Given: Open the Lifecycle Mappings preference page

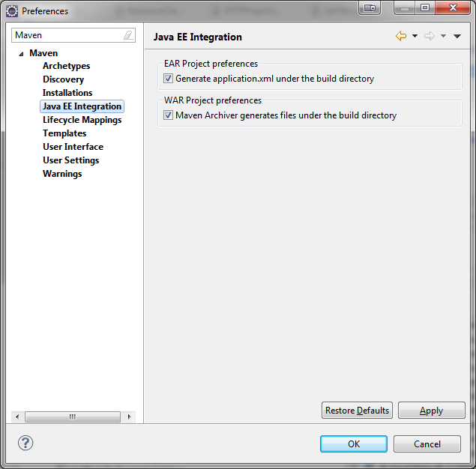Looking at the screenshot, I should pyautogui.click(x=82, y=120).
